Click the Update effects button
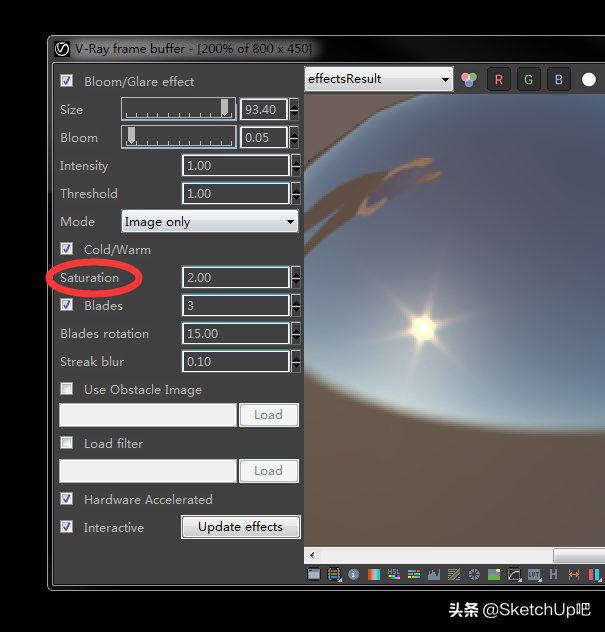 241,527
